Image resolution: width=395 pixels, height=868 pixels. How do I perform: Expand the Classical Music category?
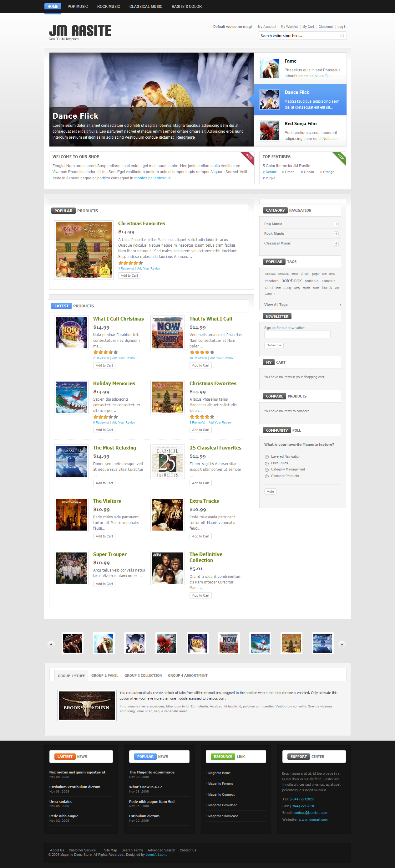[336, 243]
